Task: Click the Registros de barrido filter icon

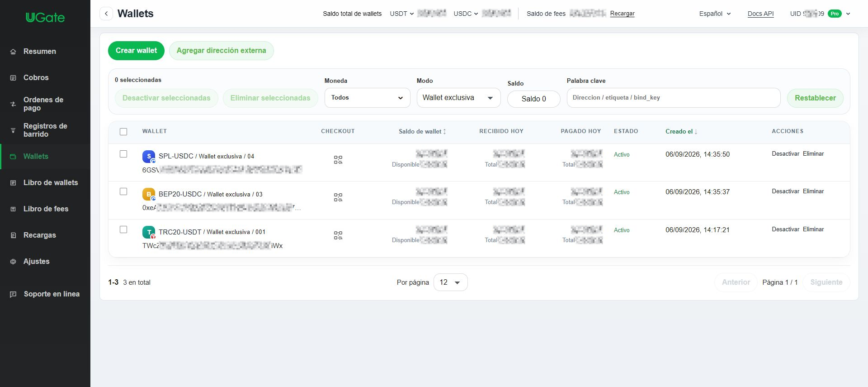Action: point(13,130)
